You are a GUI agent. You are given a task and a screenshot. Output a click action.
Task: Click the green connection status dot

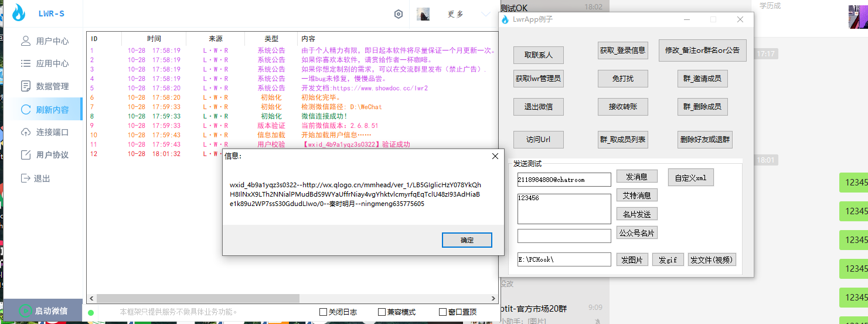(90, 312)
